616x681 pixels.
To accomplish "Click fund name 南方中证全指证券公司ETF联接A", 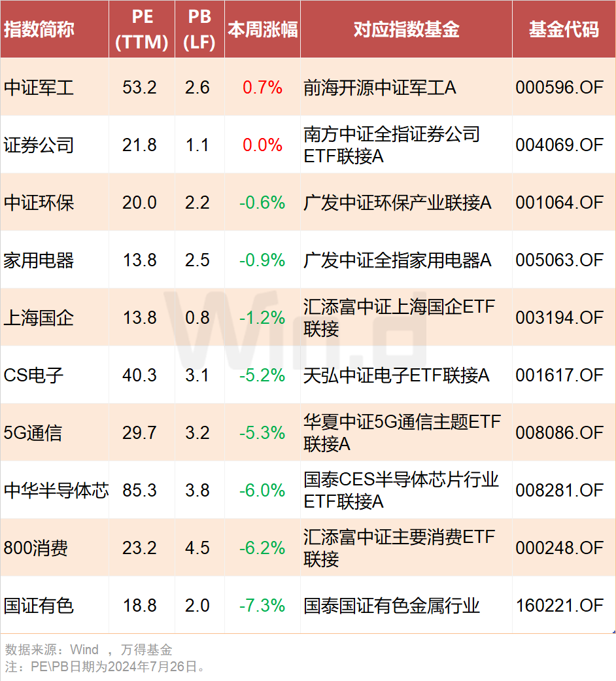I will 392,145.
